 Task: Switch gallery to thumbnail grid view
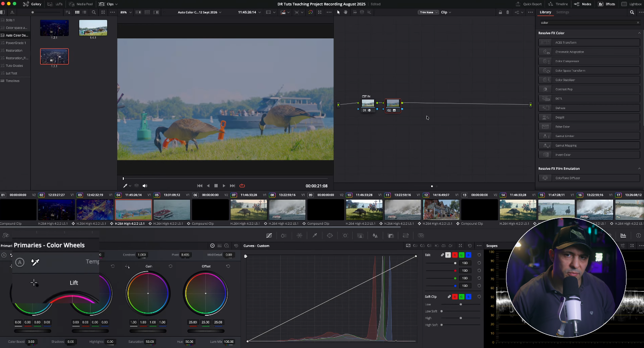[78, 12]
